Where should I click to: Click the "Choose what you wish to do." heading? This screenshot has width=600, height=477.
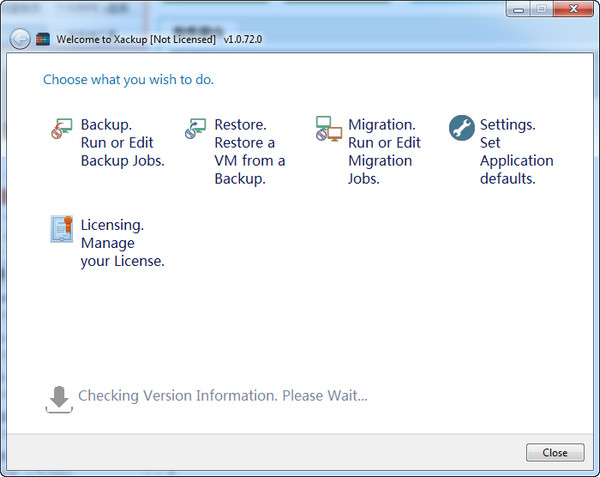click(x=128, y=80)
